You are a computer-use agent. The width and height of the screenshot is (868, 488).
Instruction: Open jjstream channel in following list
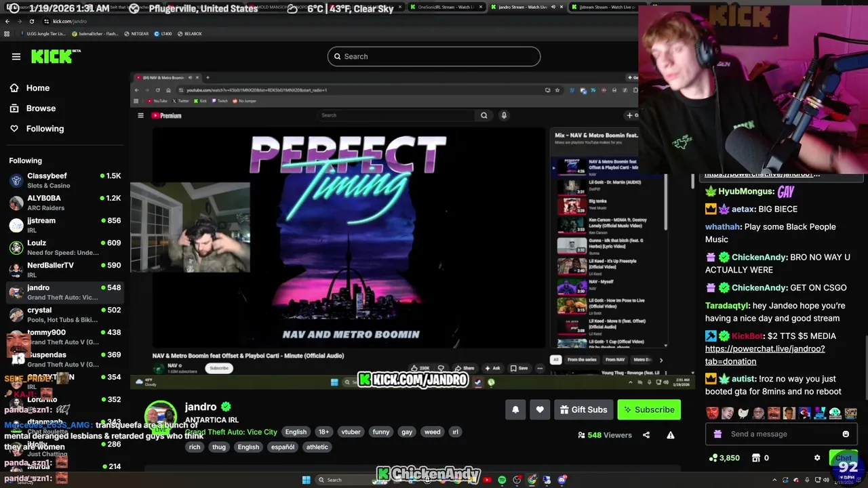pyautogui.click(x=64, y=225)
